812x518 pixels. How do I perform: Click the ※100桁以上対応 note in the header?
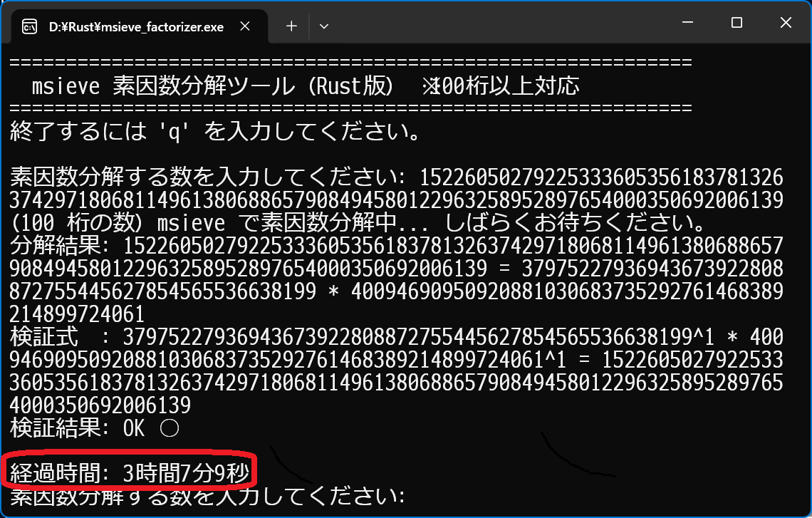click(501, 86)
